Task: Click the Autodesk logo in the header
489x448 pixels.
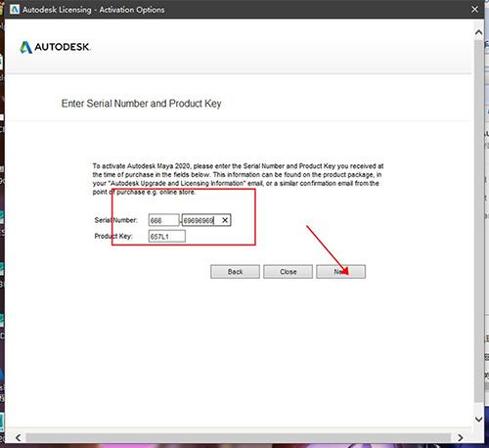Action: pos(55,47)
